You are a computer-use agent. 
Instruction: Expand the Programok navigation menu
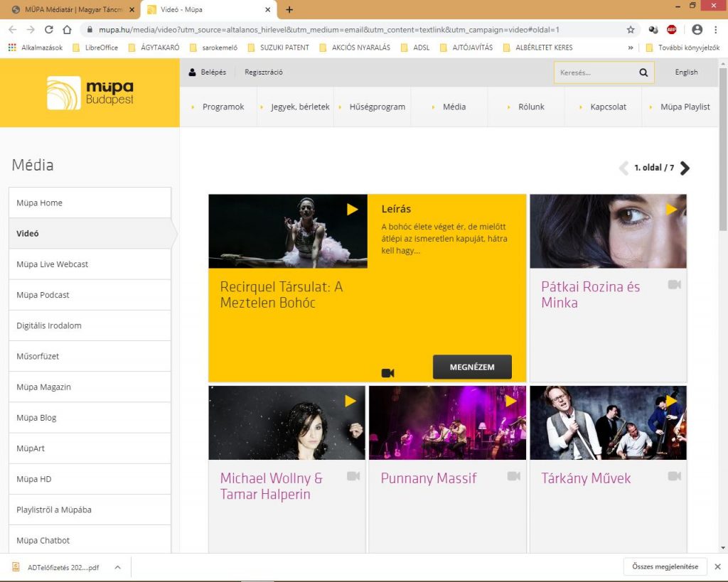point(223,107)
